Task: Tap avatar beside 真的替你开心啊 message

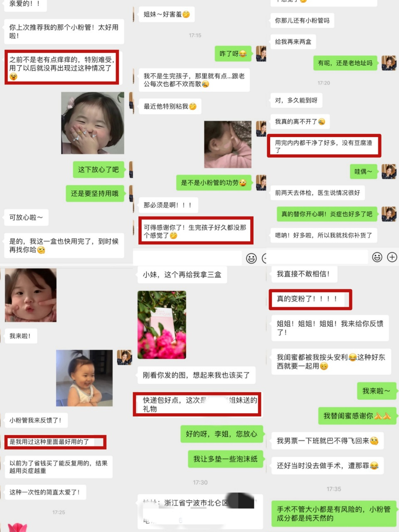Action: [389, 214]
